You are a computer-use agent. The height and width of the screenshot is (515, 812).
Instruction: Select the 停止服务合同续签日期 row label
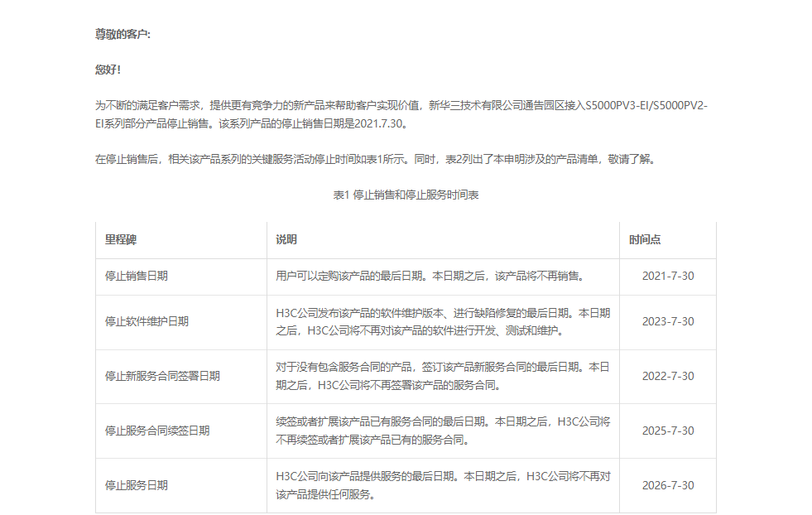[157, 431]
